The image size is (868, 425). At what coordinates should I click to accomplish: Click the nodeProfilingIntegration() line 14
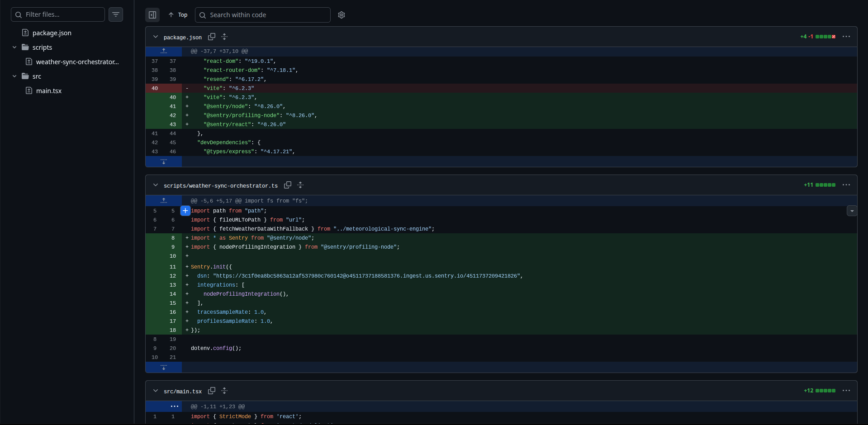coord(501,294)
